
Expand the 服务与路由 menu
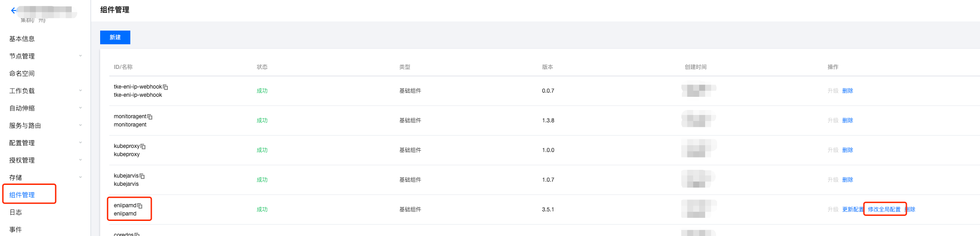point(80,126)
